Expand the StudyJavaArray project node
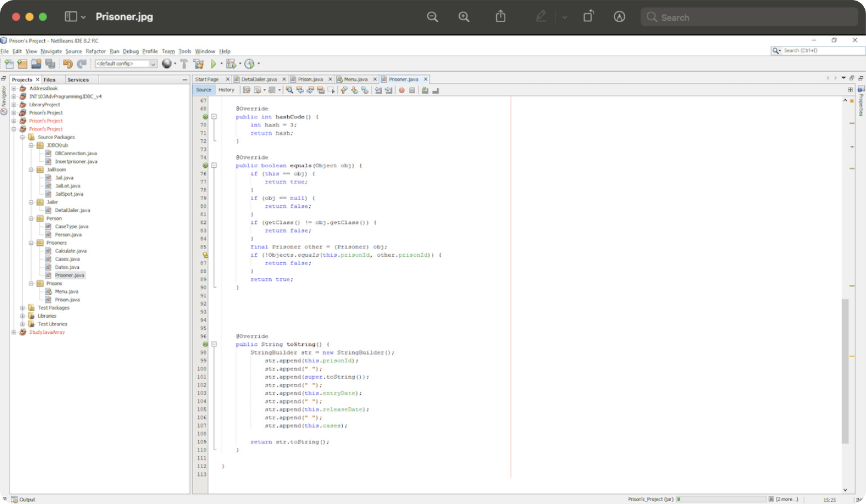Viewport: 866px width, 504px height. click(14, 333)
